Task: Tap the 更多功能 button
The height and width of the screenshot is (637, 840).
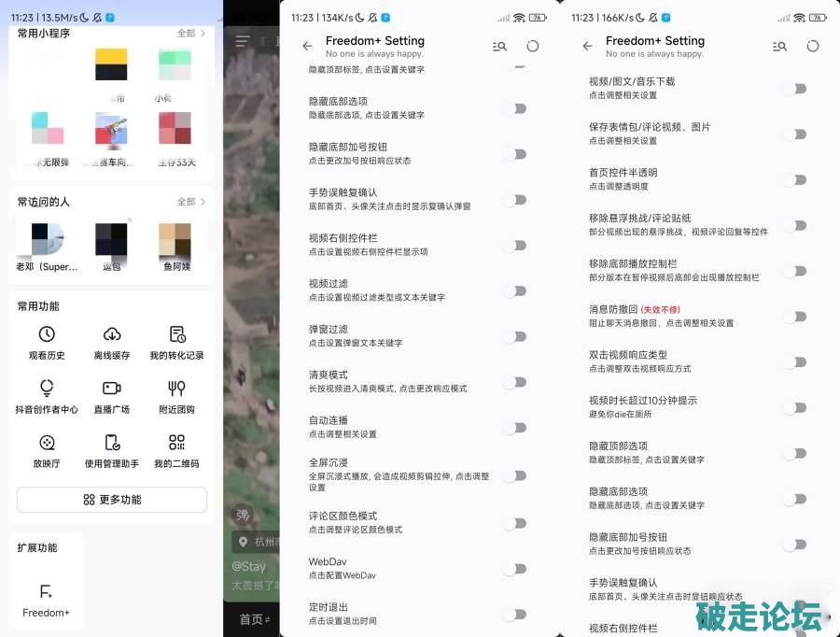Action: tap(112, 500)
